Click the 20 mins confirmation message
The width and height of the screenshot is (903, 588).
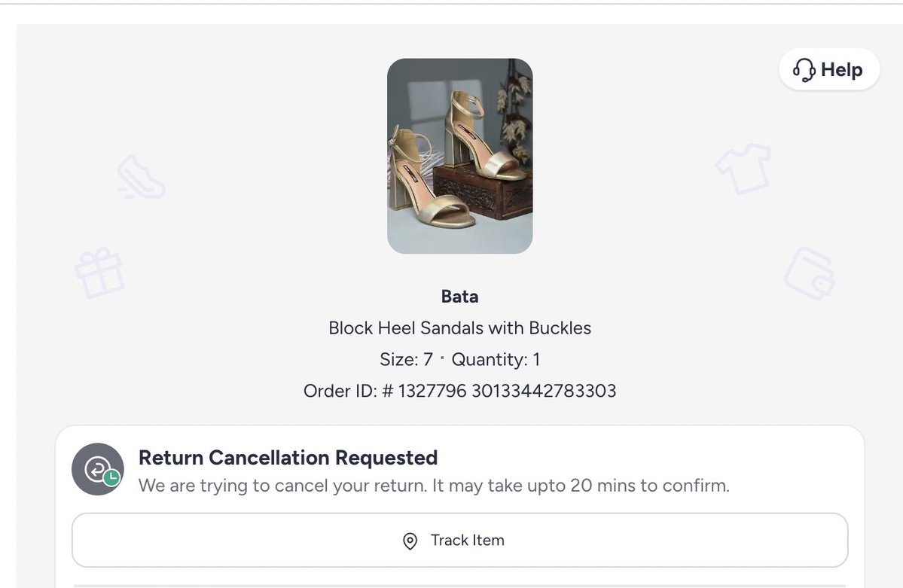pos(434,486)
